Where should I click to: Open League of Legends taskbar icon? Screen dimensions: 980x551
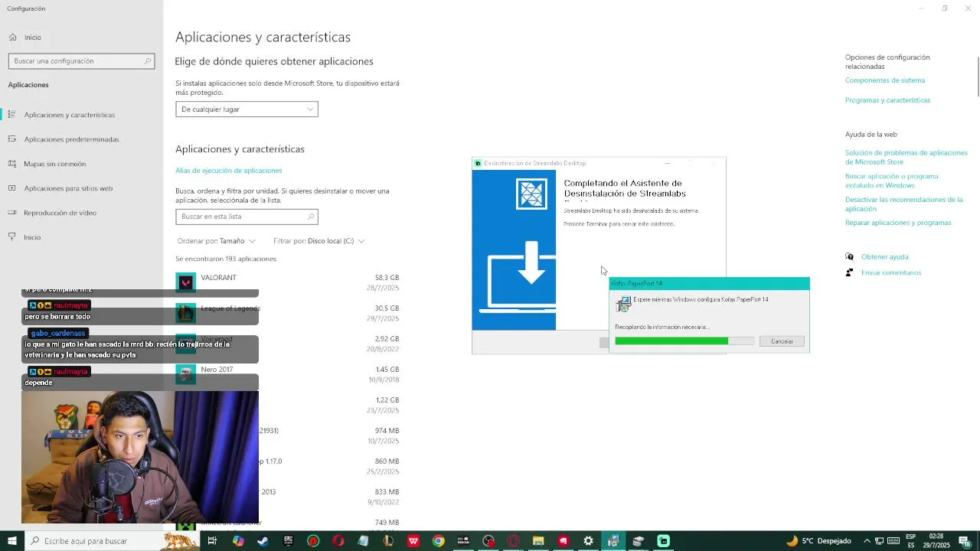point(388,541)
